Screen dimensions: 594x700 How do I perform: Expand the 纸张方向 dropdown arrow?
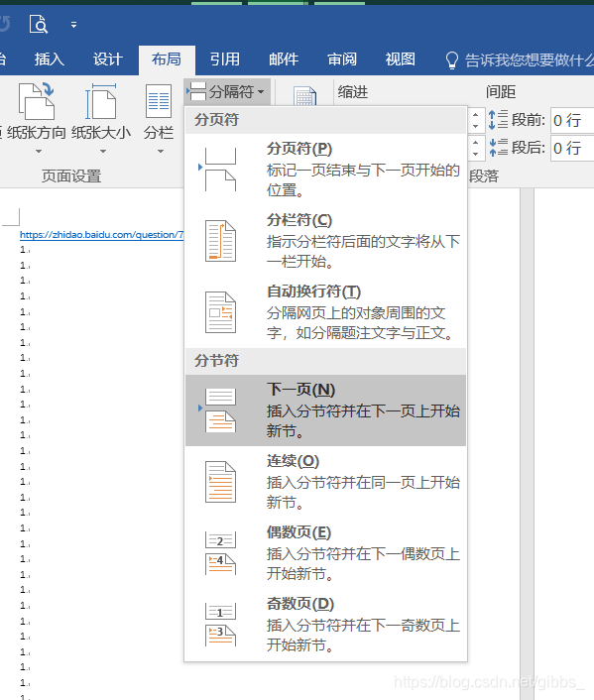tap(39, 152)
